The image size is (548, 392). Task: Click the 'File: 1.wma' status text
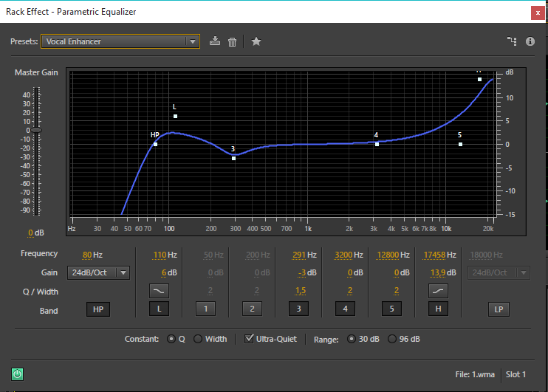tap(475, 374)
